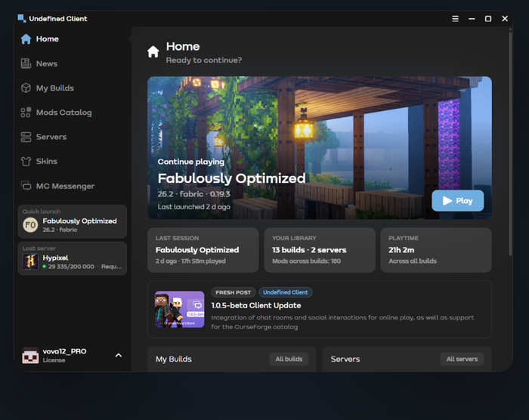Click the Servers panel heading
Viewport: 529px width, 420px height.
[x=345, y=359]
